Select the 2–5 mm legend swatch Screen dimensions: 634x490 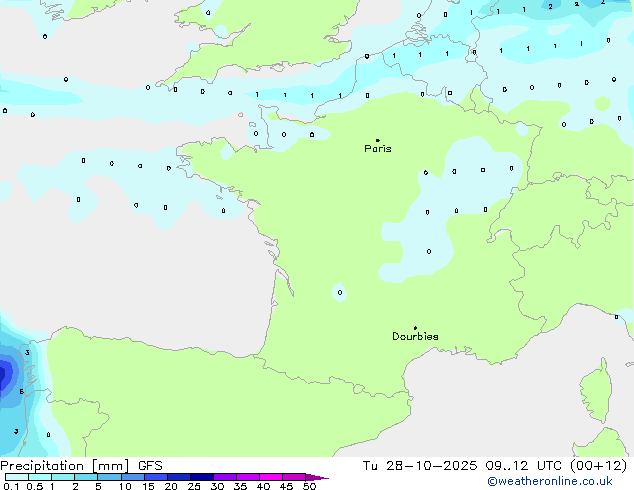[86, 477]
